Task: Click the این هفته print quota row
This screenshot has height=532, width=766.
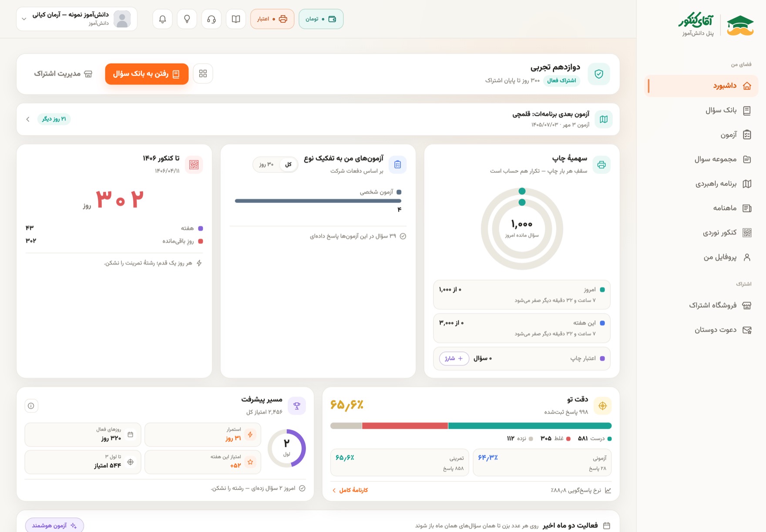Action: 522,328
